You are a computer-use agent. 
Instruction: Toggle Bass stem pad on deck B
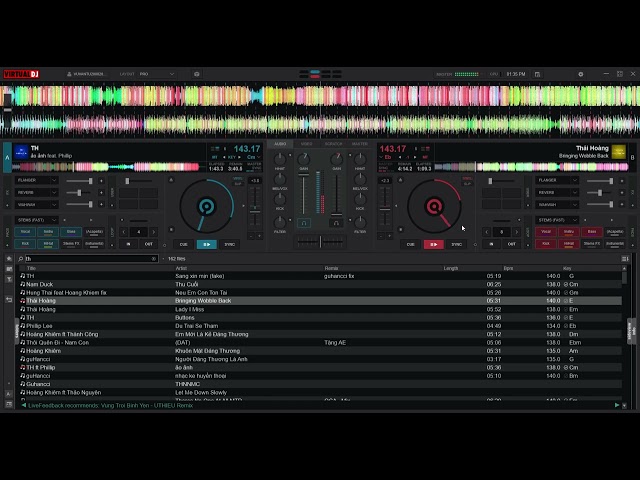(592, 232)
